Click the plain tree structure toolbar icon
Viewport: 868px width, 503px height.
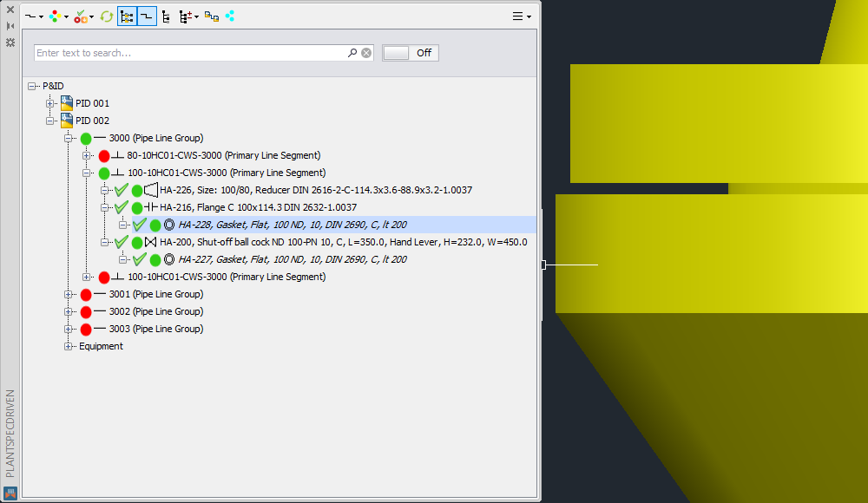point(166,16)
